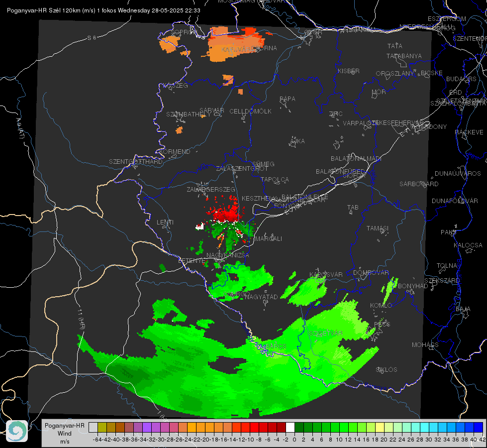
Task: Click the MOHACS city label
Action: pos(425,344)
